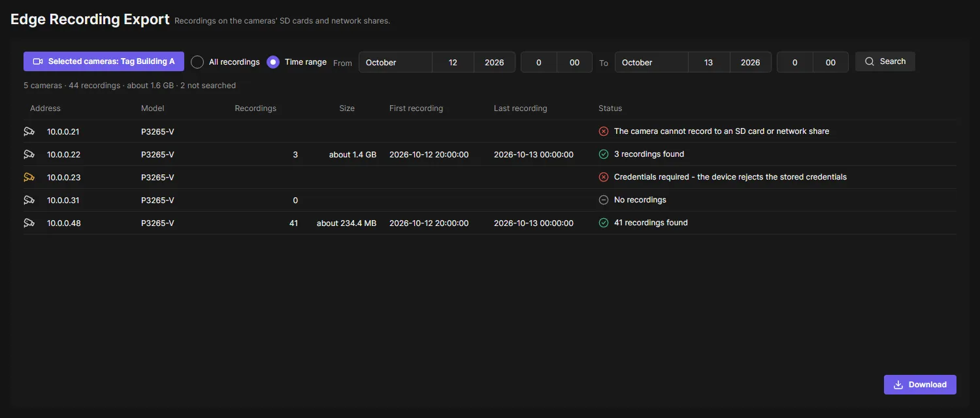Click recordings count 3 for 10.0.0.22
The width and height of the screenshot is (980, 418).
295,155
